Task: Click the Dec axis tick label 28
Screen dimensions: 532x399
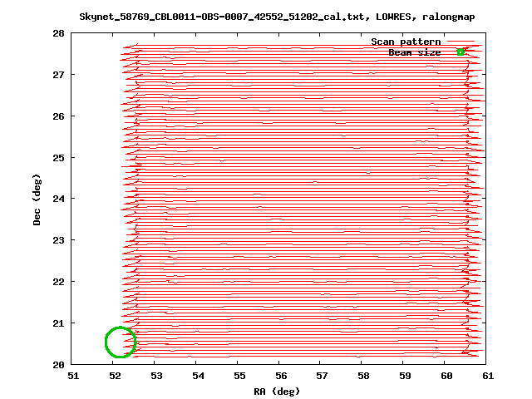Action: 58,33
